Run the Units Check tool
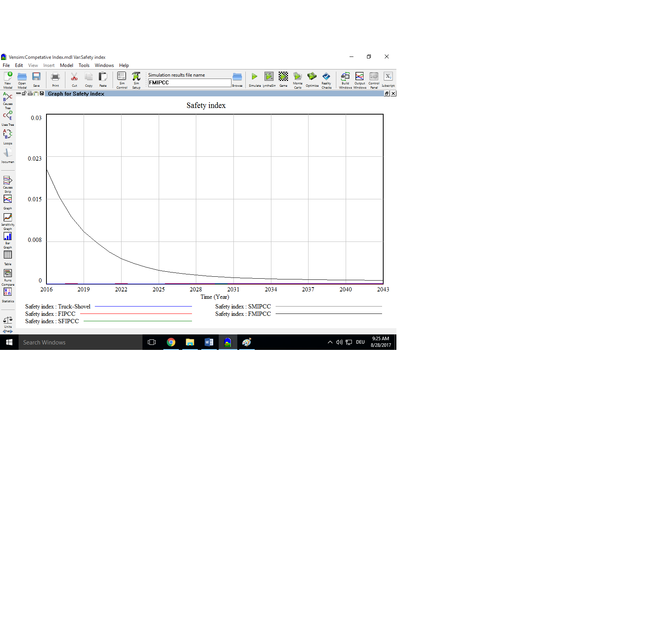This screenshot has height=627, width=672. (8, 324)
